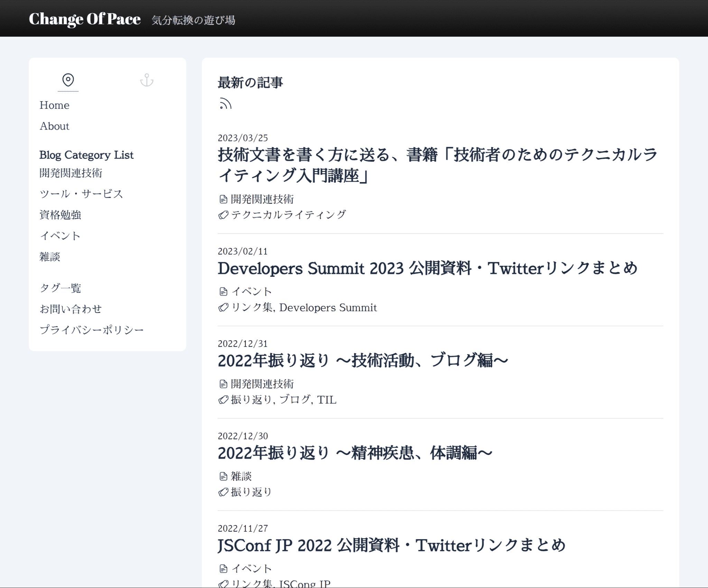View プライバシーポリシー page
The image size is (708, 588).
point(92,330)
